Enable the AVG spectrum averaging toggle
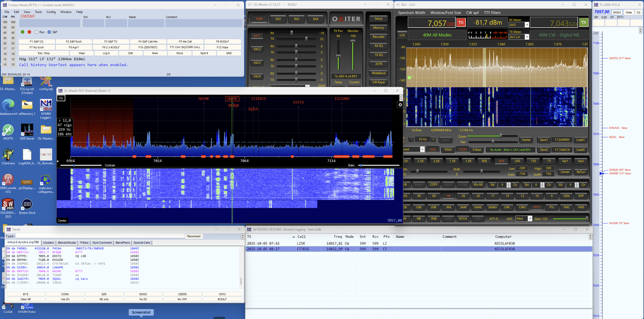This screenshot has width=644, height=319. click(x=433, y=149)
